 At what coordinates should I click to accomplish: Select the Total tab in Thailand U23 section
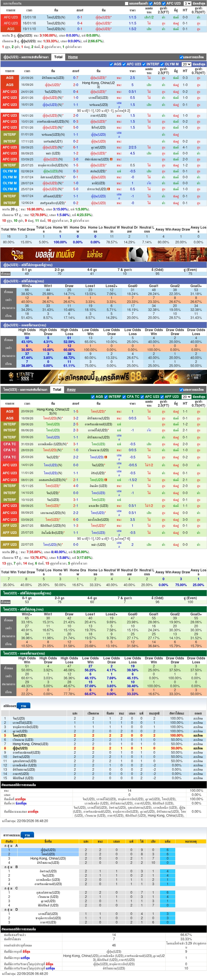[57, 390]
